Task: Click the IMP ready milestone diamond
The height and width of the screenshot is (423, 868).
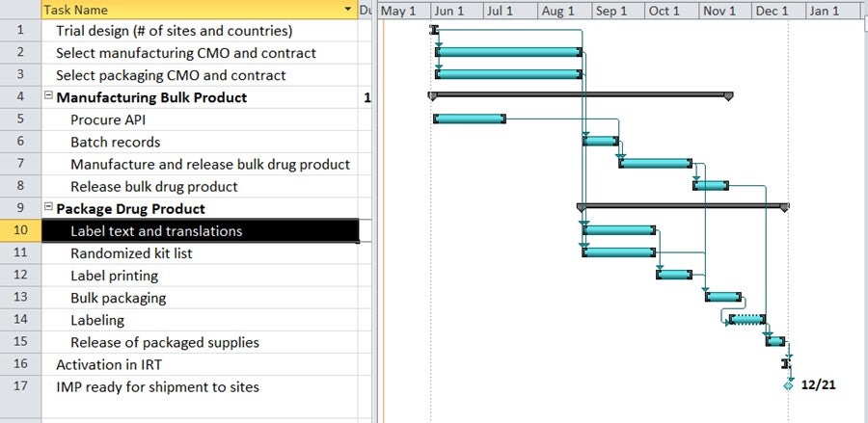Action: [x=789, y=384]
